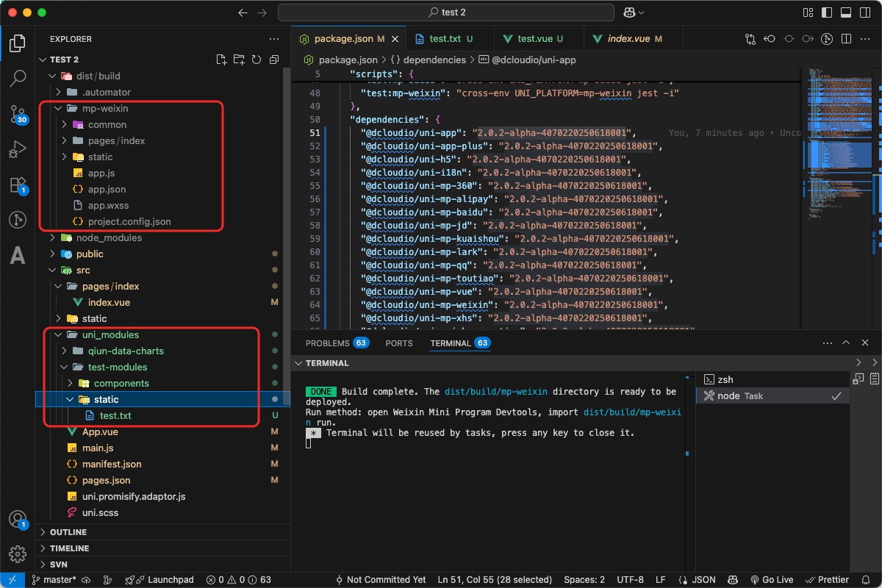Select the package.json editor tab
Screen dimensions: 882x588
click(348, 39)
